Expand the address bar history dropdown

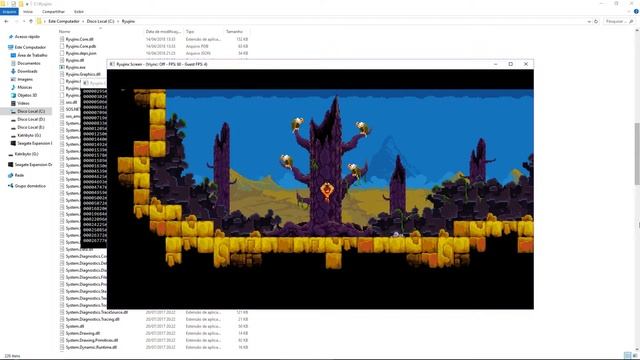(589, 21)
